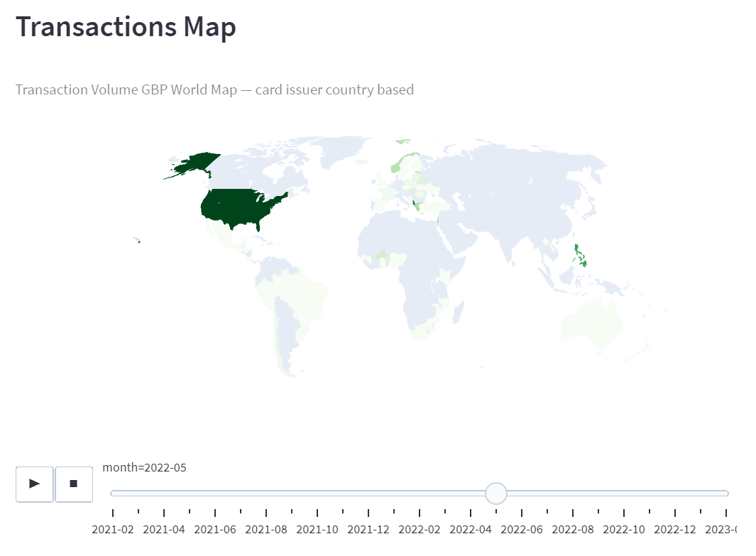The width and height of the screenshot is (756, 556).
Task: Jump to month 2021-04 on timeline
Action: point(164,529)
